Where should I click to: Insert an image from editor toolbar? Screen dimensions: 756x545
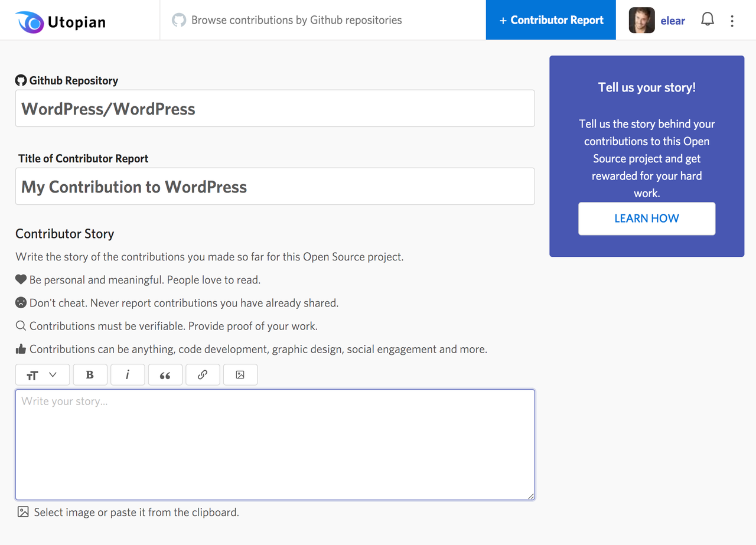coord(240,375)
